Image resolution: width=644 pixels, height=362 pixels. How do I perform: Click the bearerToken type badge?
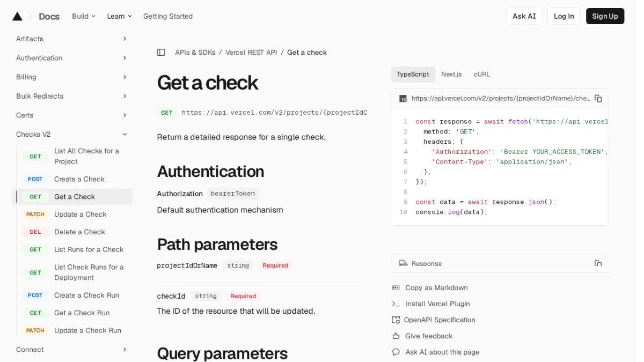(233, 193)
